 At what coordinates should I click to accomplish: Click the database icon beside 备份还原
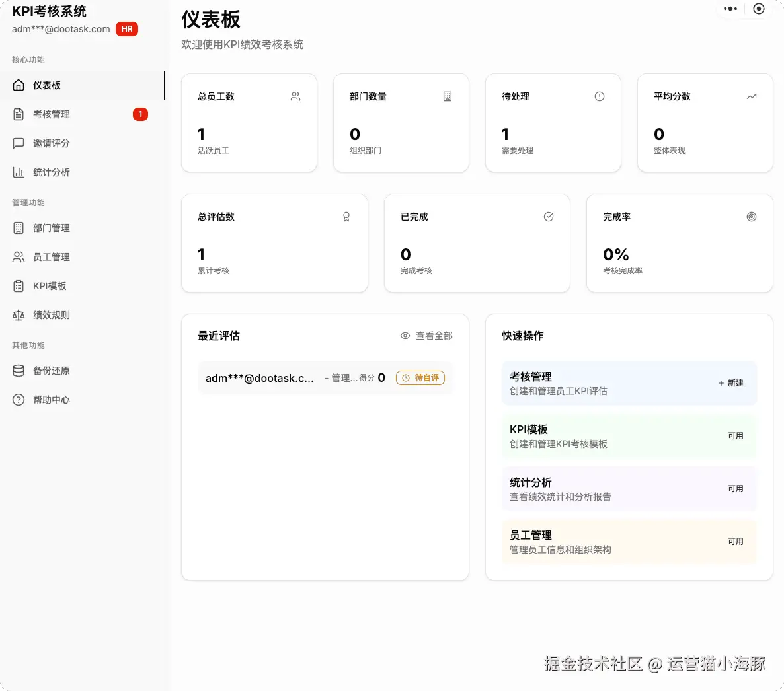(19, 370)
